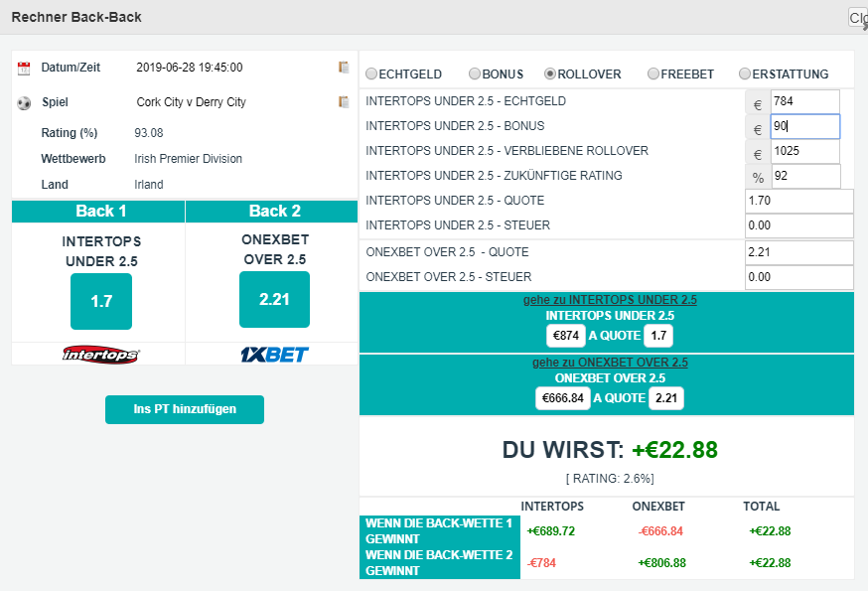Select the ROLLOVER radio option

[x=549, y=74]
